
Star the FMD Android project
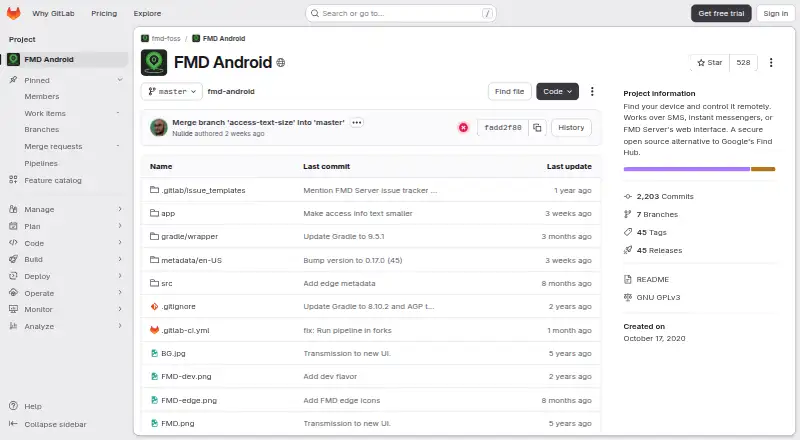(710, 62)
